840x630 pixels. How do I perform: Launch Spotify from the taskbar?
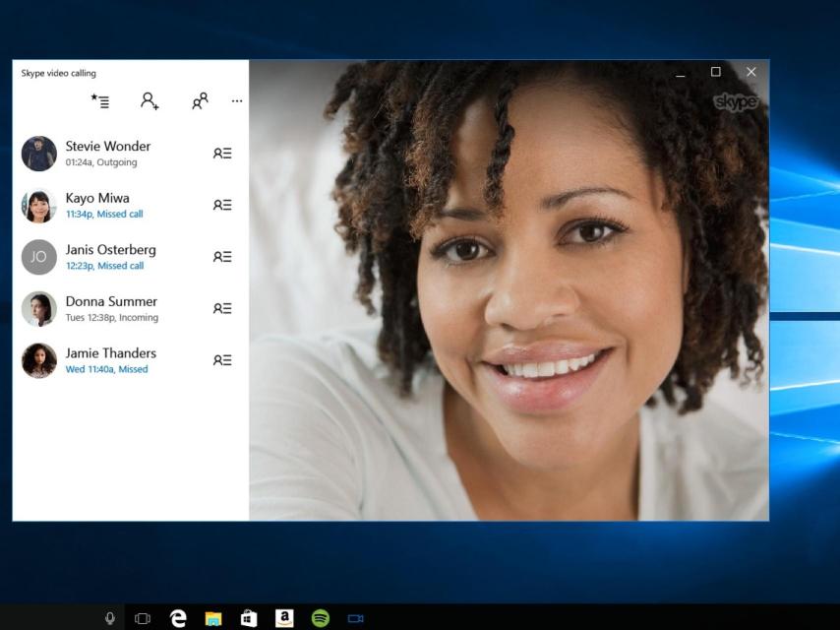(x=319, y=617)
